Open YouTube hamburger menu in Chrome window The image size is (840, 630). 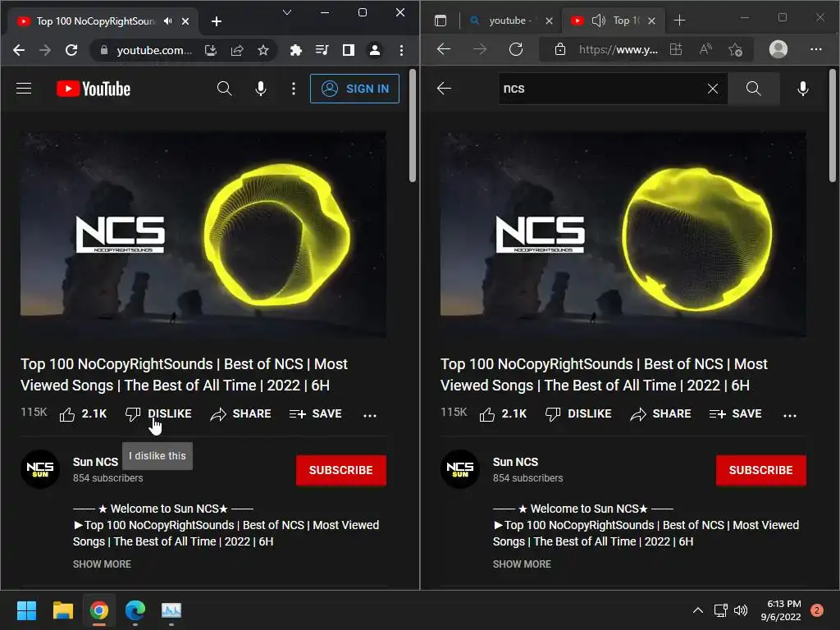pos(24,89)
